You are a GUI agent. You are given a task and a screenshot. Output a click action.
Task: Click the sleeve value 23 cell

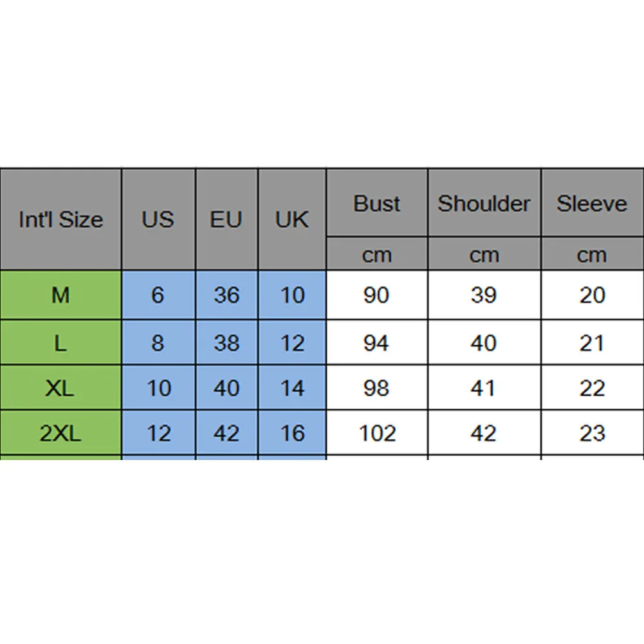tap(593, 433)
